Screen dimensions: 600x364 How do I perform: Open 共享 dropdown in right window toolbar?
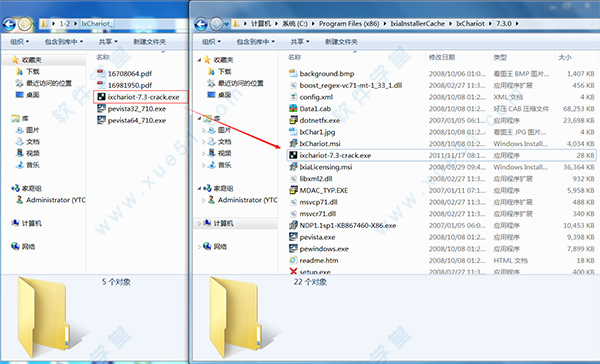point(300,41)
